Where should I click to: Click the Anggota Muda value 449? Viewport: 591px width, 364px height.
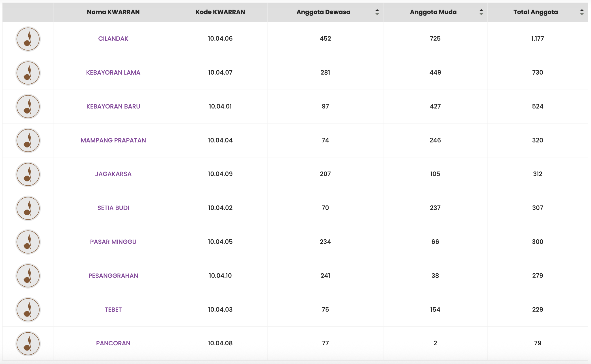click(435, 73)
